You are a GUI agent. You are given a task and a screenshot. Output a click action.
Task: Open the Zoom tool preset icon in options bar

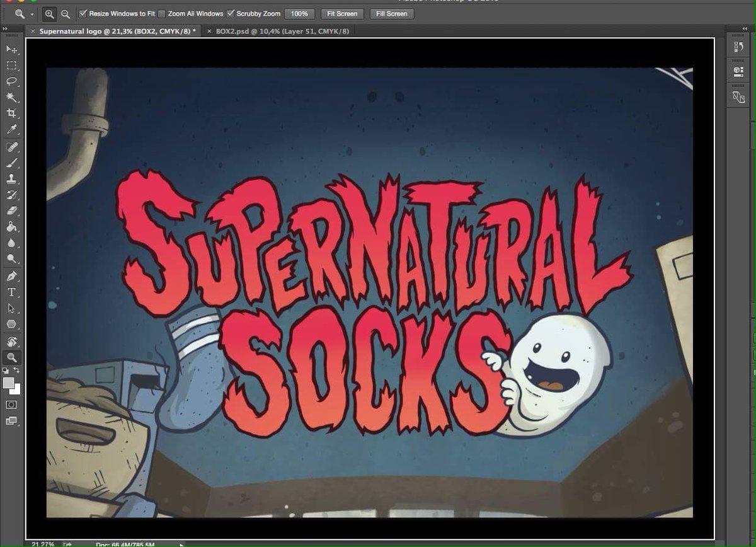(x=20, y=13)
